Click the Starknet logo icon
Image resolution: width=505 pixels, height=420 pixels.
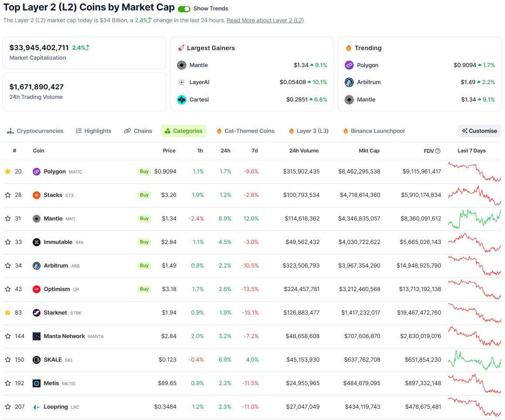pos(37,312)
